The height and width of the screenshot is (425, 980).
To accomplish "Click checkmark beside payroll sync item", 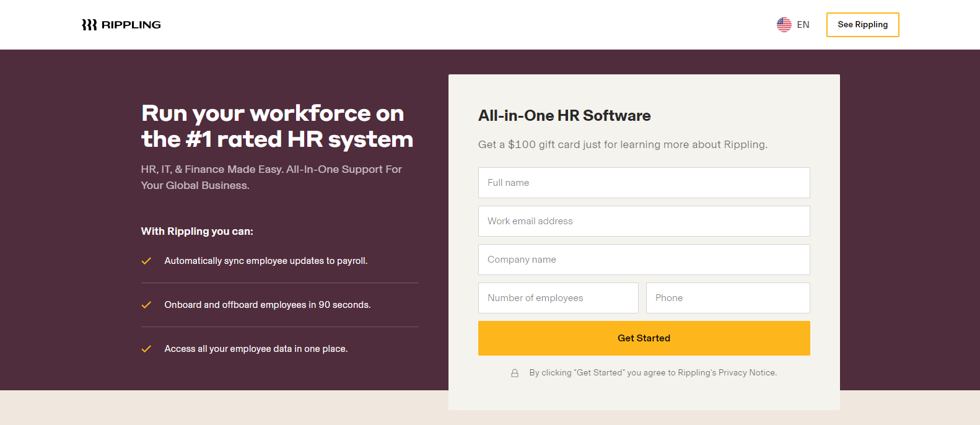I will pyautogui.click(x=146, y=261).
